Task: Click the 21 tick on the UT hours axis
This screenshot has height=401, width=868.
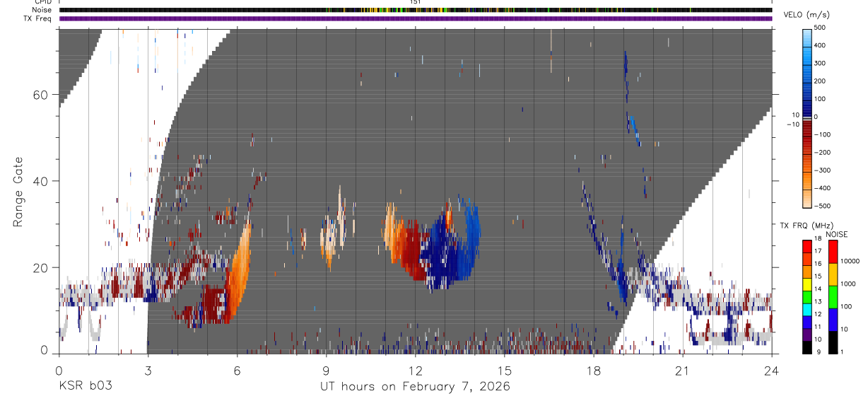Action: pos(683,371)
